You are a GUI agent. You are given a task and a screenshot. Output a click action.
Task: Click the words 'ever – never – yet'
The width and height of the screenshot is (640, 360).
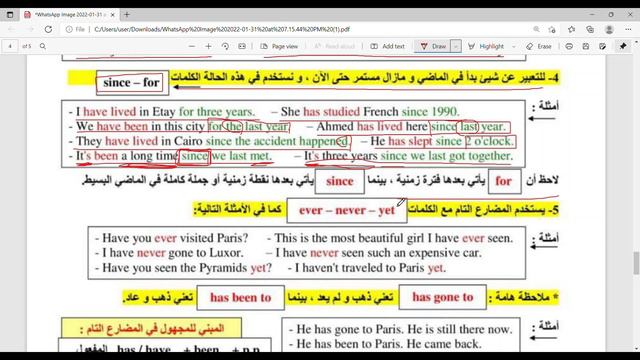[x=347, y=211]
